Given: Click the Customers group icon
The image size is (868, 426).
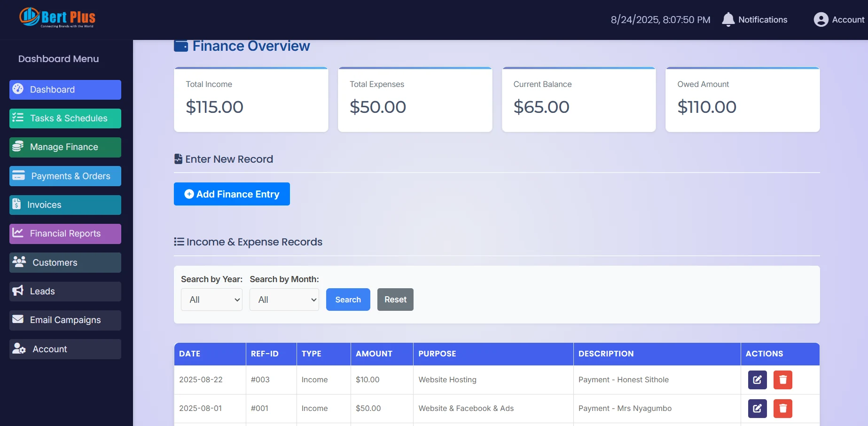Looking at the screenshot, I should [x=18, y=262].
